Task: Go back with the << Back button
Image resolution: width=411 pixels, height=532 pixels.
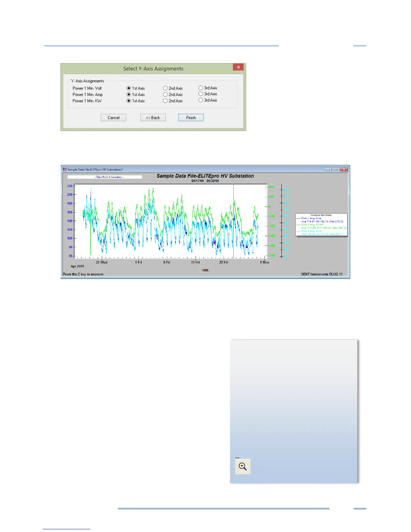Action: click(x=153, y=118)
